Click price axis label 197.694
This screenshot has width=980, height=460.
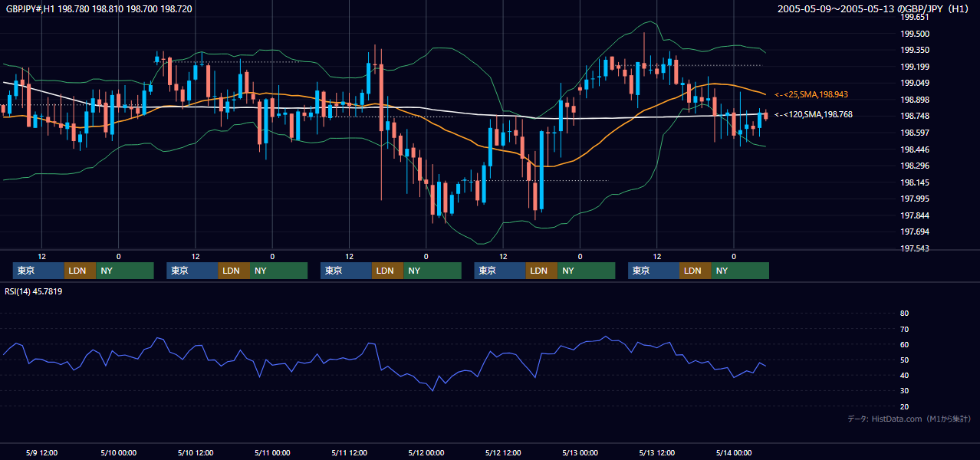click(x=914, y=232)
